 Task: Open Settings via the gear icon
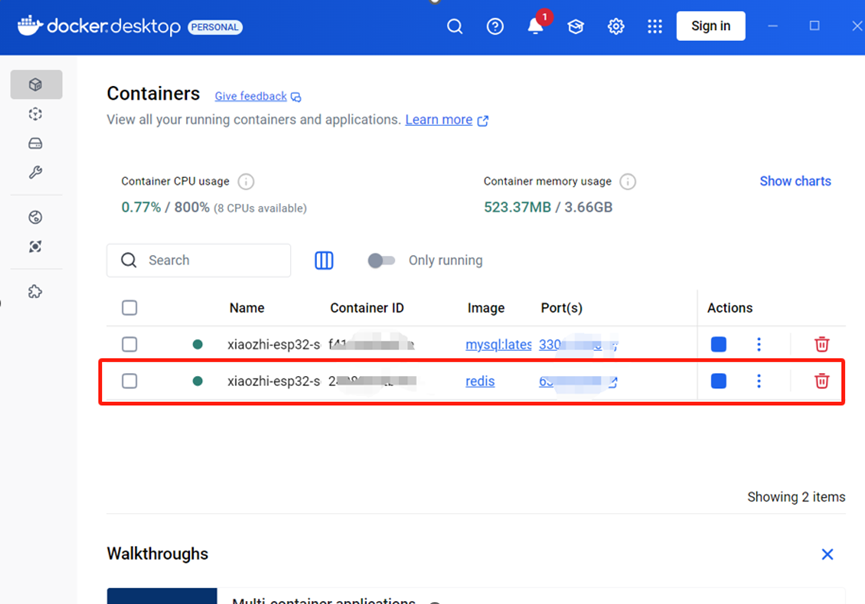(x=616, y=27)
